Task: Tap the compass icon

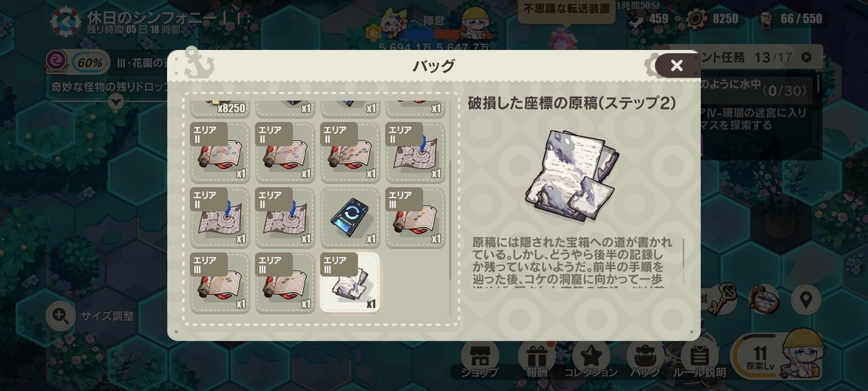Action: (762, 298)
